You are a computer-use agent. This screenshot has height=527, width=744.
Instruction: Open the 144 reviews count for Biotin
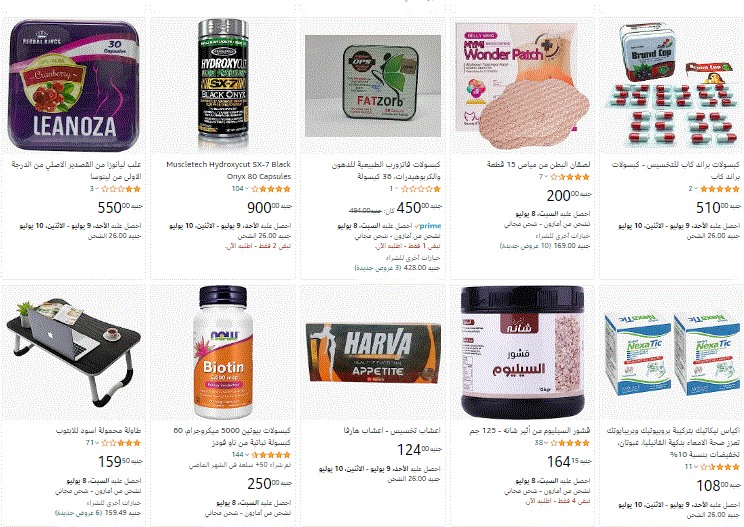coord(238,455)
